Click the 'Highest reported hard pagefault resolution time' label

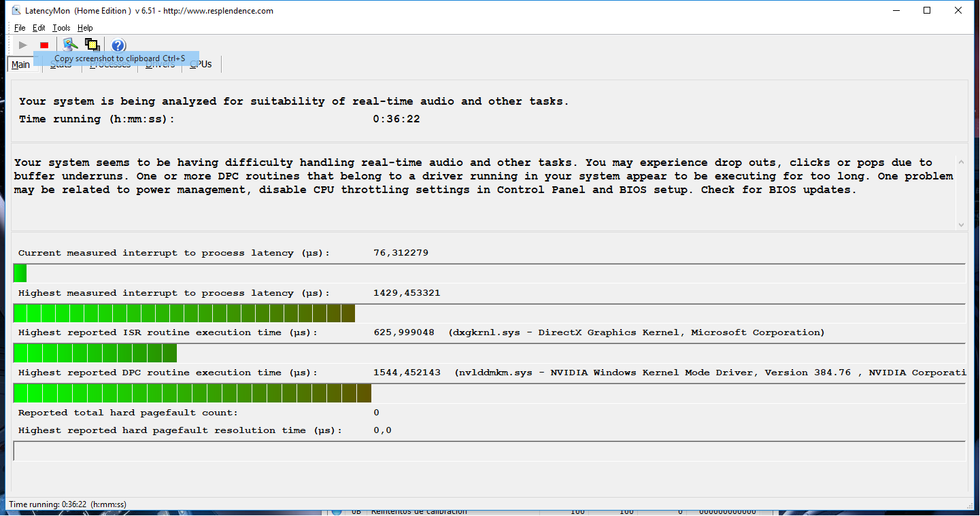click(180, 430)
